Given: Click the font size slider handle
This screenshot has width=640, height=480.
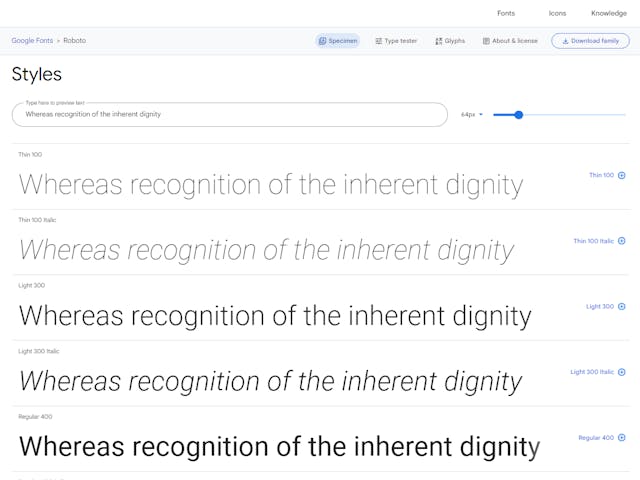Looking at the screenshot, I should [x=518, y=115].
